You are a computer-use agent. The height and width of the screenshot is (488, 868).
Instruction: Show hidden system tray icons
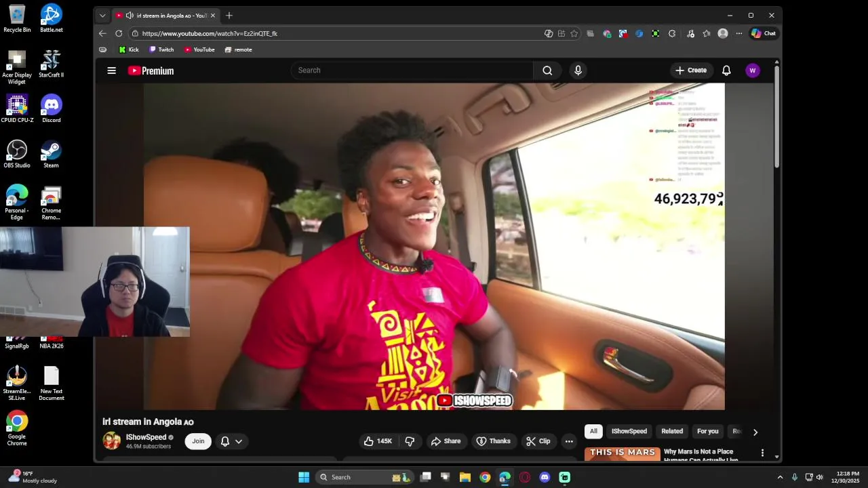(780, 477)
